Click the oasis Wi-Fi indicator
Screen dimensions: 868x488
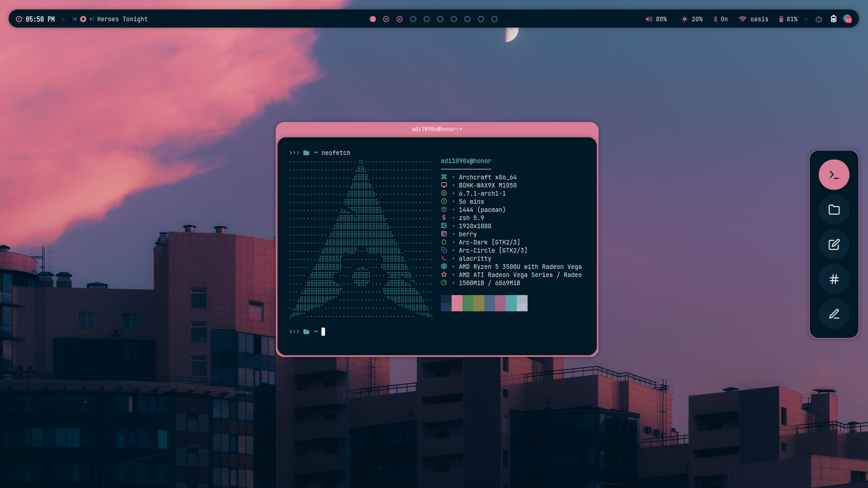pos(753,19)
